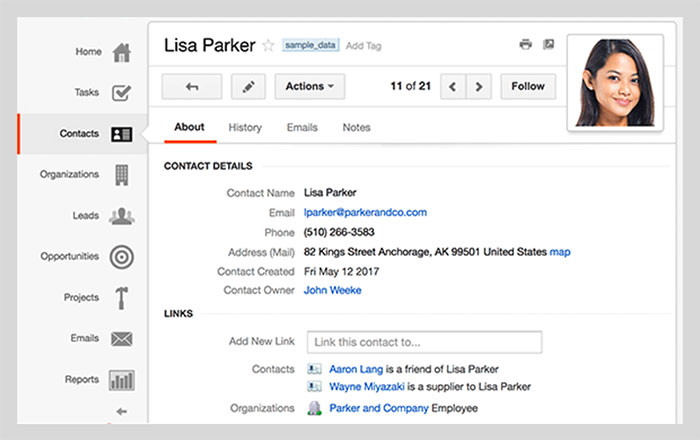The width and height of the screenshot is (700, 440).
Task: Go to the previous contact record
Action: (x=453, y=87)
